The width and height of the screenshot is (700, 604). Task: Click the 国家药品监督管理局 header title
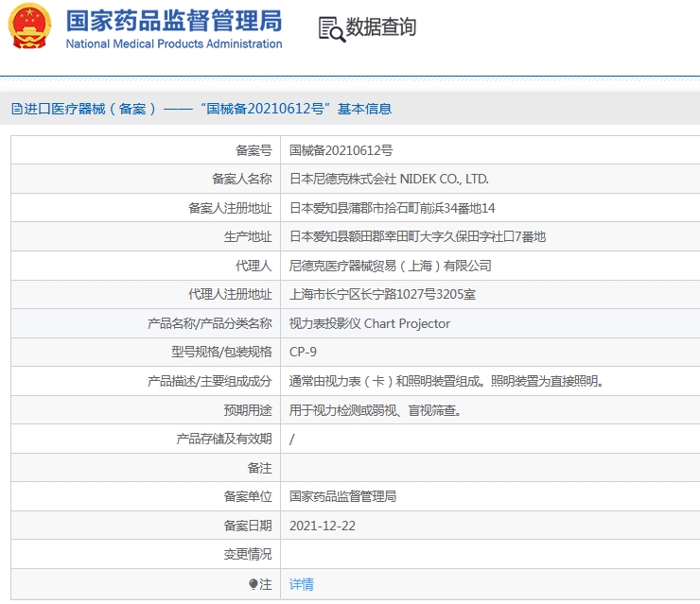coord(174,21)
